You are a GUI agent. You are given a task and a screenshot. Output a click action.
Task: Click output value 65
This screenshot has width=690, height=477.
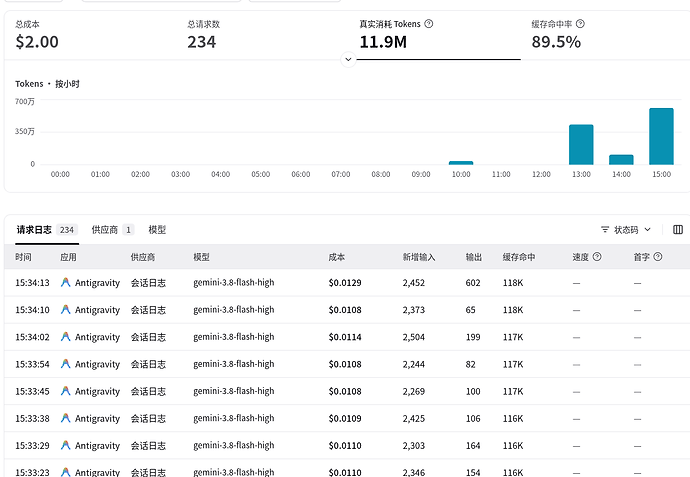coord(470,310)
